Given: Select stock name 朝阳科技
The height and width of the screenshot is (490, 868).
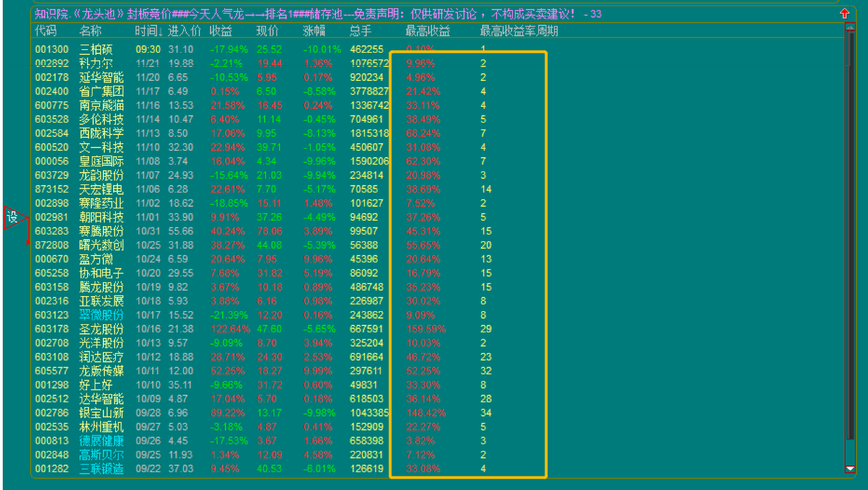Looking at the screenshot, I should pos(101,217).
